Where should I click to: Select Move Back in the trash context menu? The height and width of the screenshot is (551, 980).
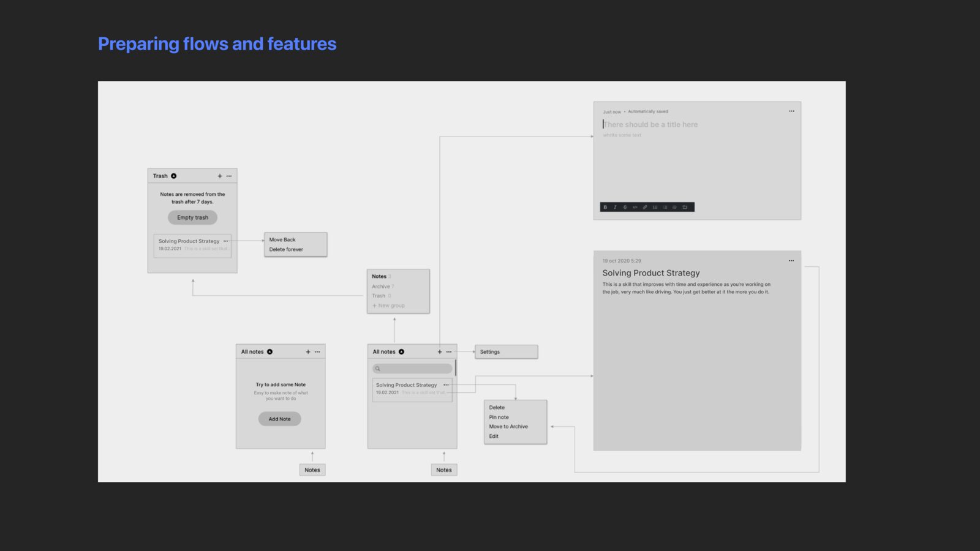(x=282, y=239)
